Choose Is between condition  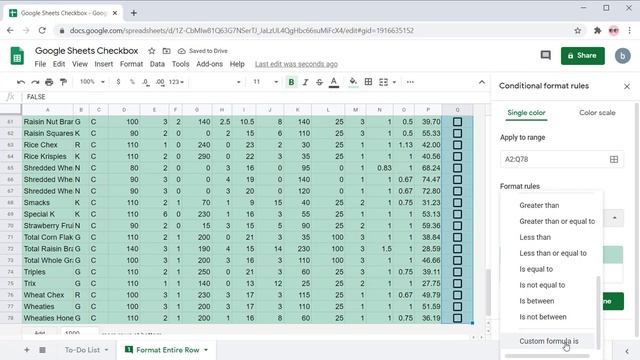click(537, 301)
